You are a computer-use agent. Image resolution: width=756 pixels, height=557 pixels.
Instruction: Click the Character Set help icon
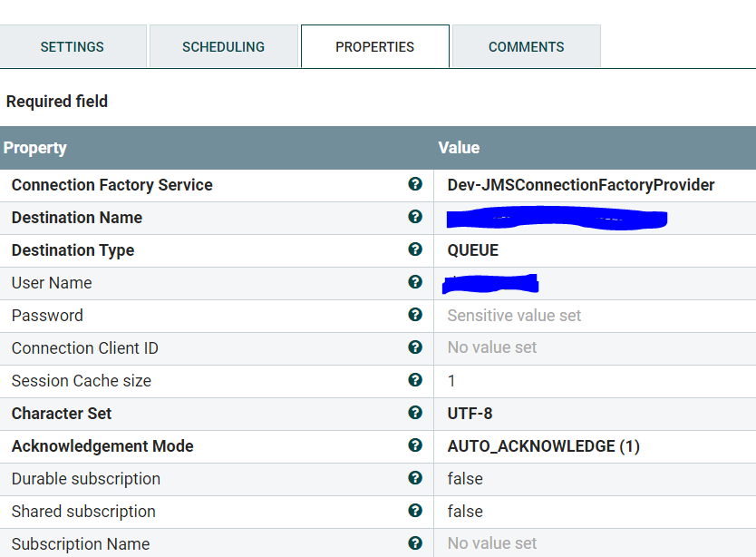(415, 413)
